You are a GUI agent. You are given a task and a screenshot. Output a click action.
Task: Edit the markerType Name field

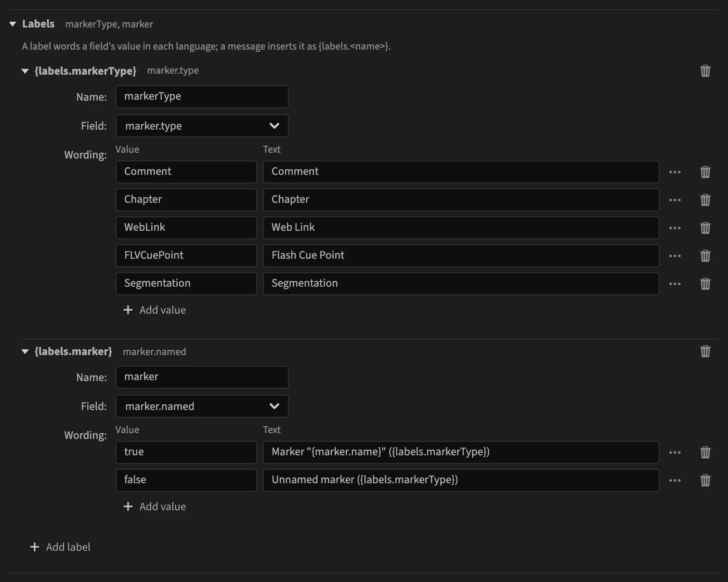[x=202, y=97]
